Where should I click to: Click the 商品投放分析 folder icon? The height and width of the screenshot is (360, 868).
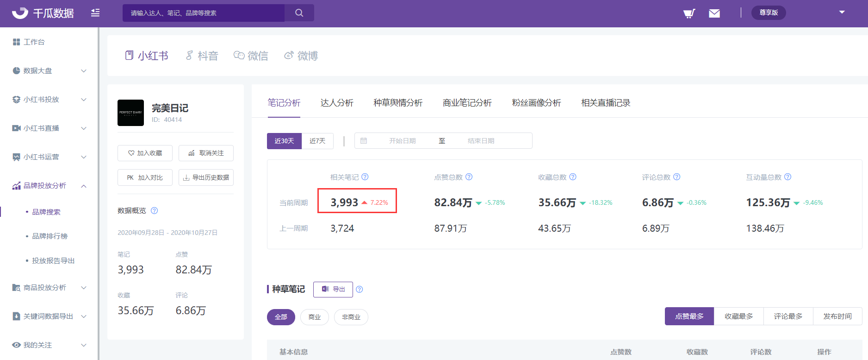(16, 287)
